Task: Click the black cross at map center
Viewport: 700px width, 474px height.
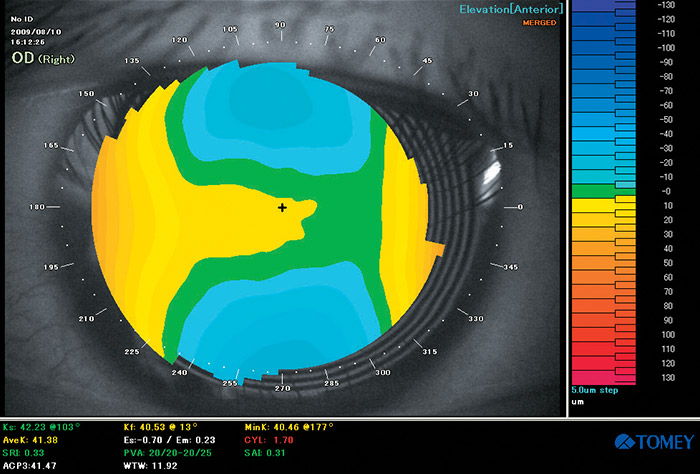Action: pos(282,208)
